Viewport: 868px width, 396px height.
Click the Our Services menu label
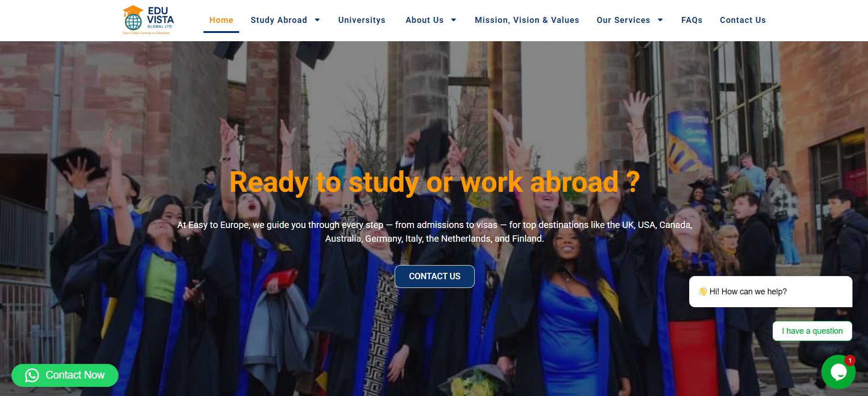tap(623, 20)
